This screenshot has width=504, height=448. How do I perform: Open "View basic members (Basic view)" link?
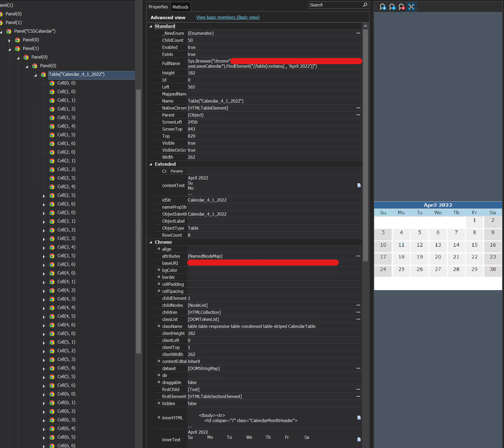[x=228, y=17]
